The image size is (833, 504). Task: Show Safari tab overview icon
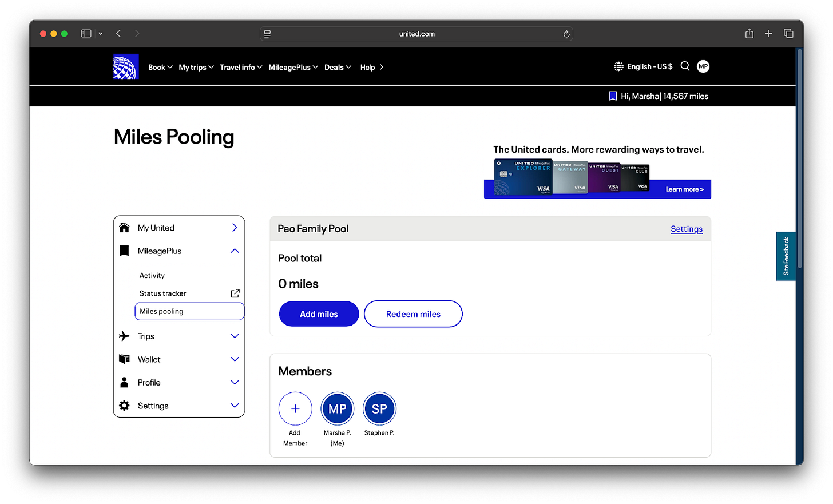pyautogui.click(x=788, y=34)
